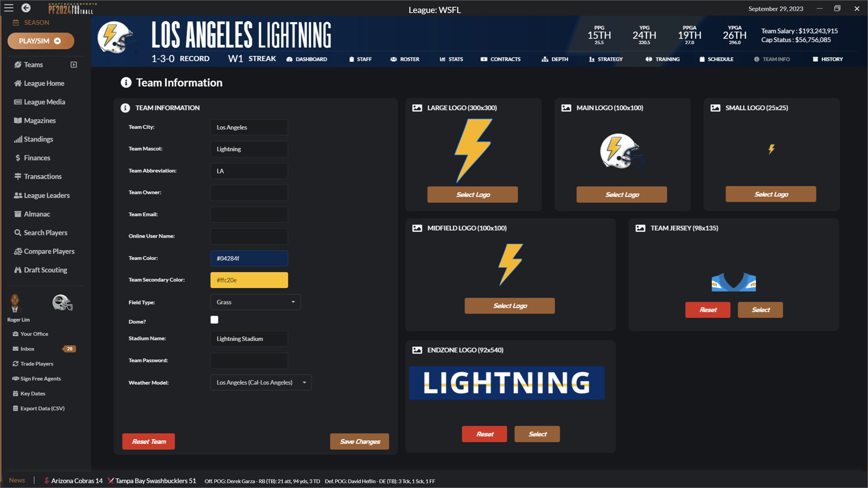Click the PLAY/SIM control button

click(x=41, y=41)
